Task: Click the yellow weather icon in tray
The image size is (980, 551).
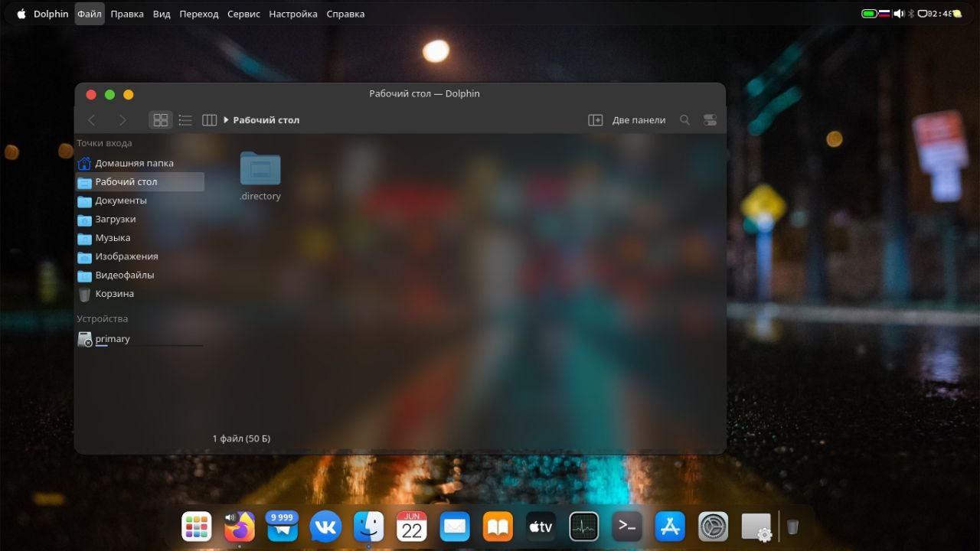Action: tap(957, 14)
